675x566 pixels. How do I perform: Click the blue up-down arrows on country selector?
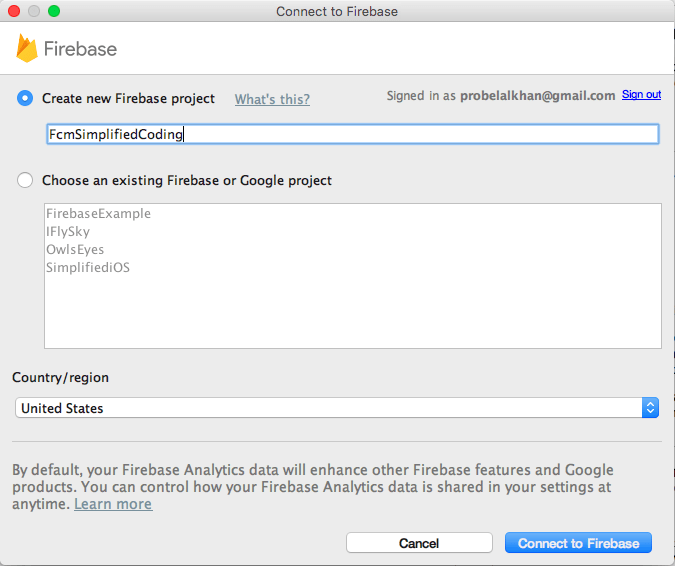pyautogui.click(x=650, y=408)
